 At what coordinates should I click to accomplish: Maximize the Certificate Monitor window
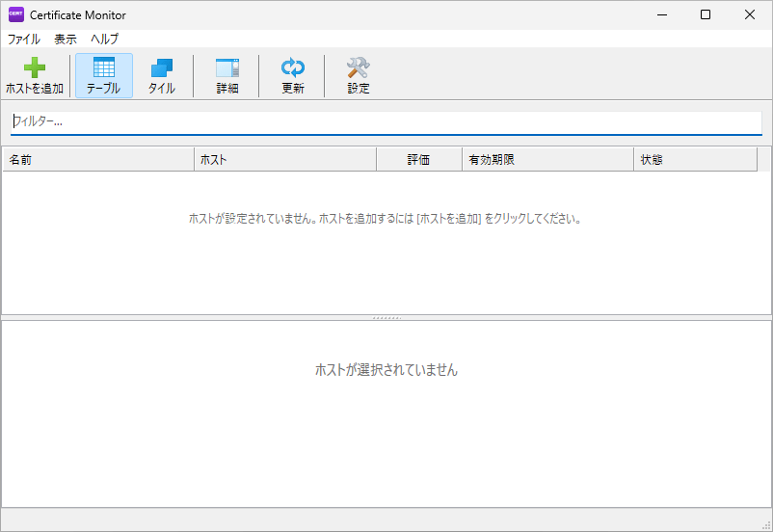[706, 14]
